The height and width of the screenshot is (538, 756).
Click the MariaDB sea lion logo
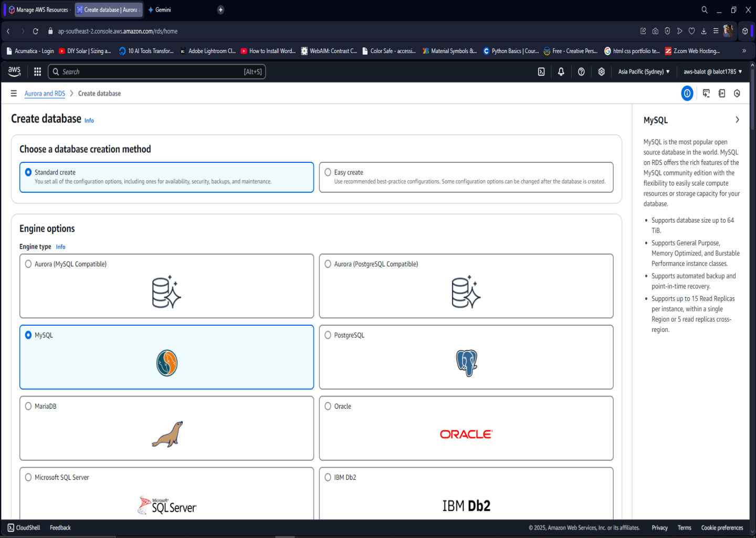coord(167,434)
